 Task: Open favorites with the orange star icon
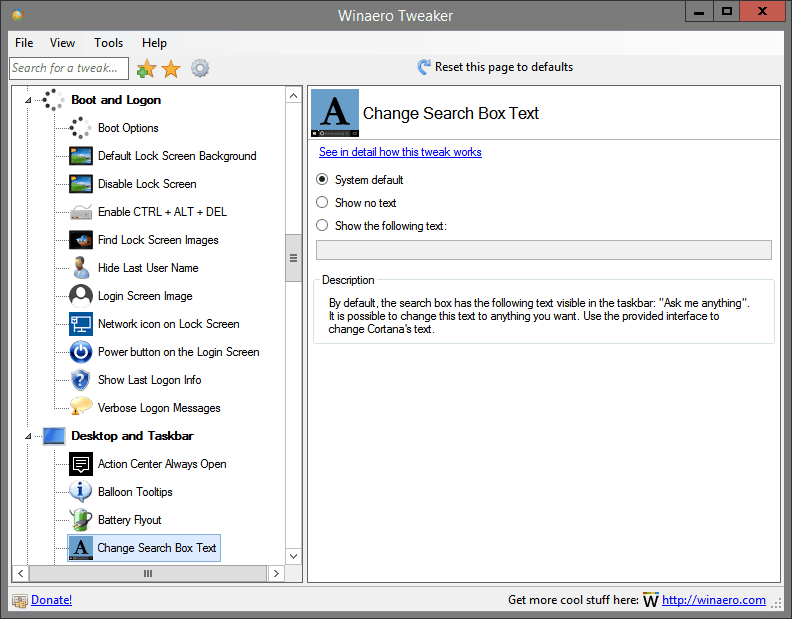click(171, 68)
